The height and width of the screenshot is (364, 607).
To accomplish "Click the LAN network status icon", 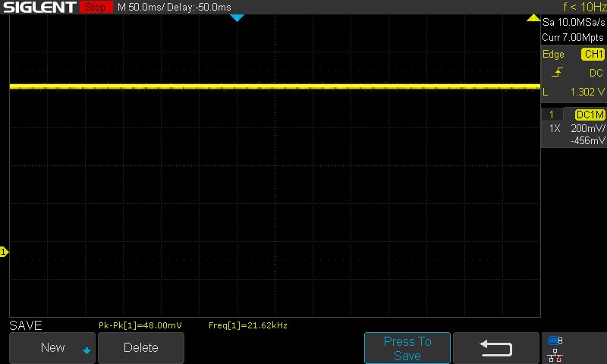I will pyautogui.click(x=555, y=355).
